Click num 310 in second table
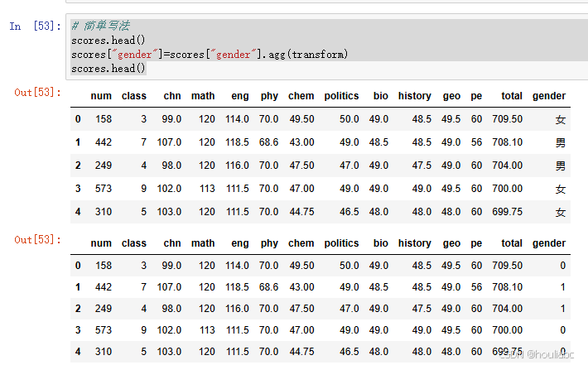 [x=104, y=352]
